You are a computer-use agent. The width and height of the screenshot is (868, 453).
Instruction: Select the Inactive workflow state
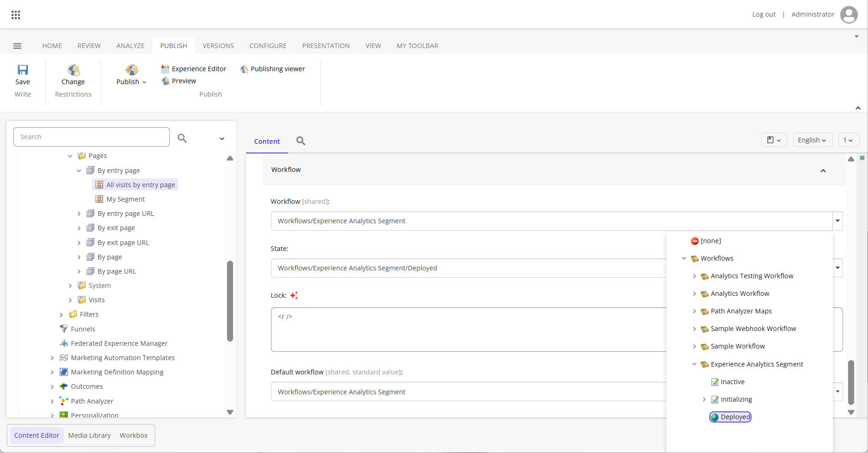point(728,382)
